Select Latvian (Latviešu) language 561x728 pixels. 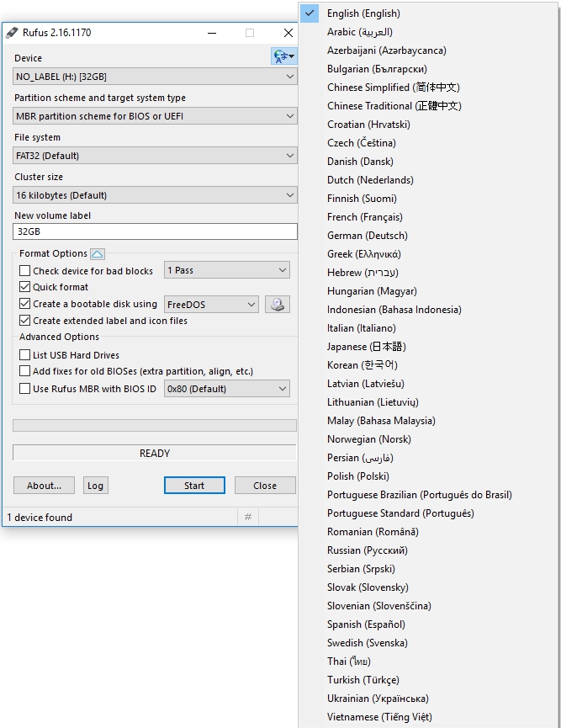coord(428,384)
